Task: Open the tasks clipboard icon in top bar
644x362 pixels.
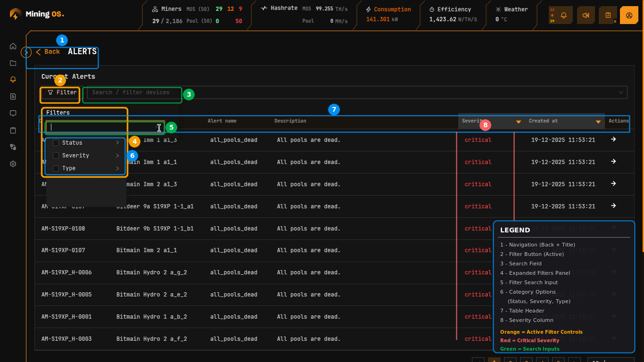Action: [x=608, y=15]
